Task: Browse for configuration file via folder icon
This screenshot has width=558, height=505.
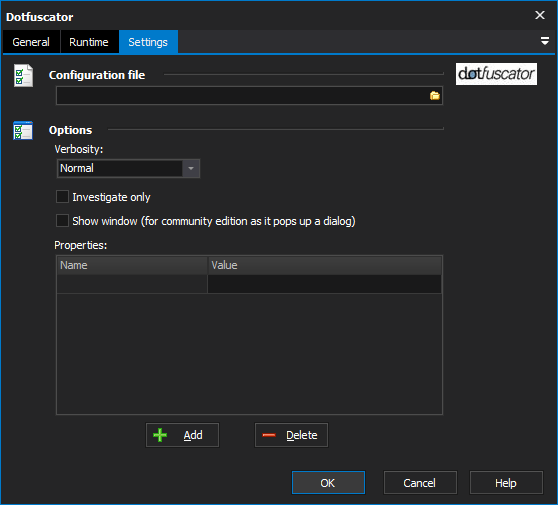Action: (435, 96)
